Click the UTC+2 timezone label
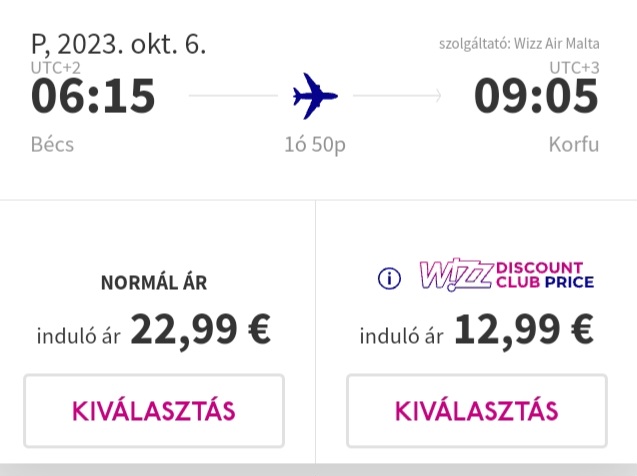Viewport: 637px width, 476px height. pos(56,68)
